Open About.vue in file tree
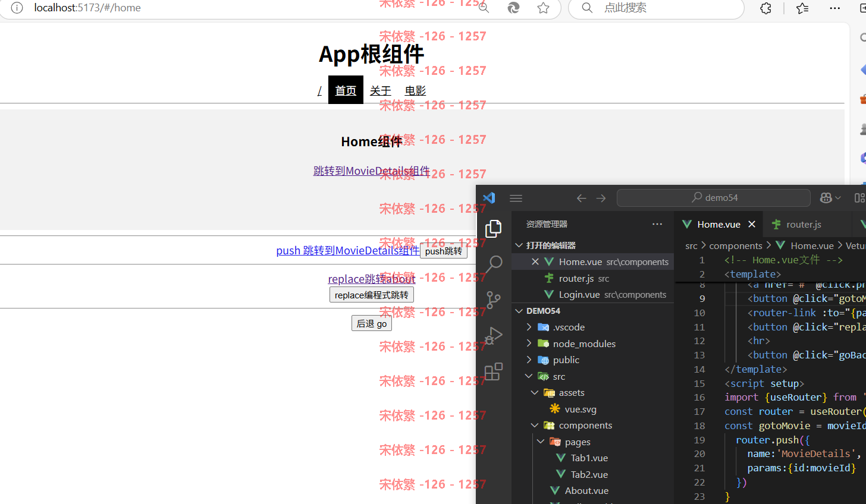 (586, 490)
